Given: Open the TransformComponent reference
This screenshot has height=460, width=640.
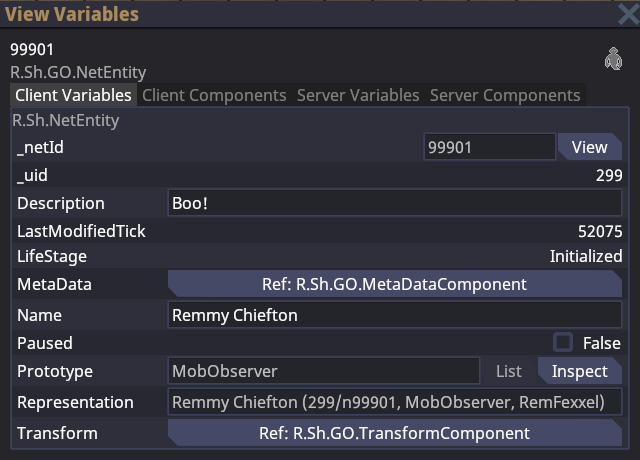Looking at the screenshot, I should (x=394, y=433).
